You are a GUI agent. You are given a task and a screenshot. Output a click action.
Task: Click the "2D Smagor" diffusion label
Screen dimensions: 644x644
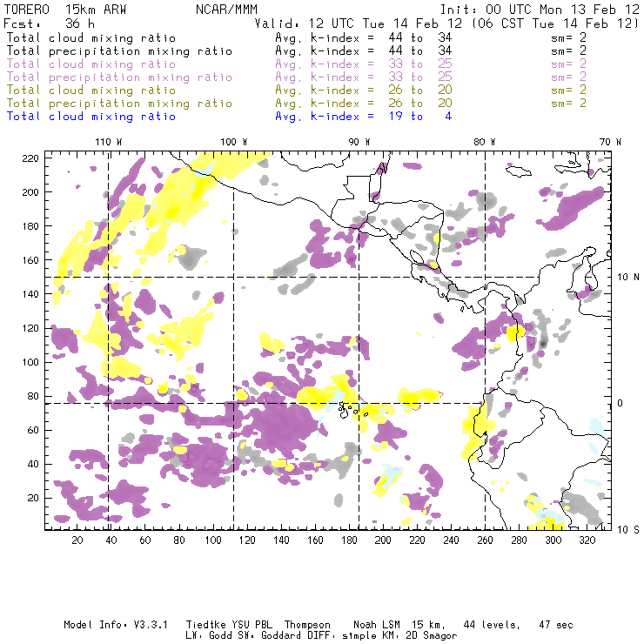(x=432, y=636)
